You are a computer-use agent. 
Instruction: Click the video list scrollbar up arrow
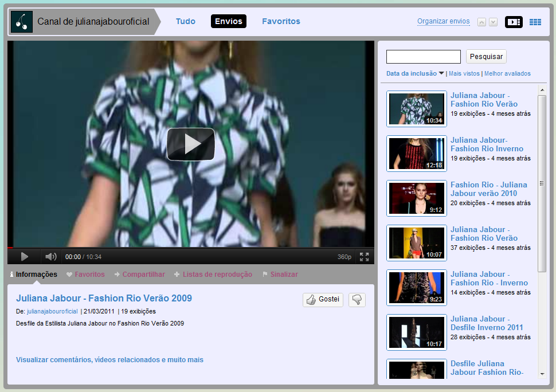[x=542, y=90]
